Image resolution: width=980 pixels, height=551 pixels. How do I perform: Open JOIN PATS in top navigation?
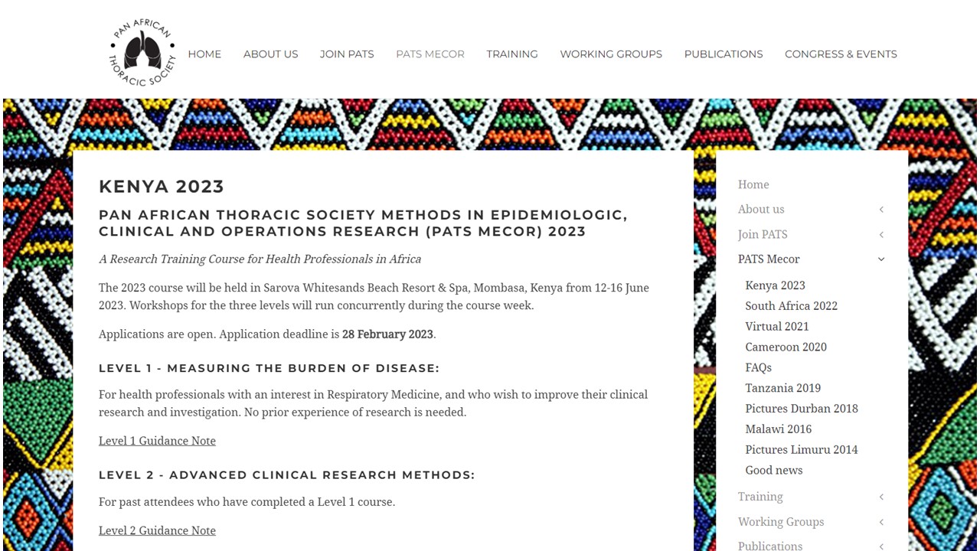coord(347,54)
